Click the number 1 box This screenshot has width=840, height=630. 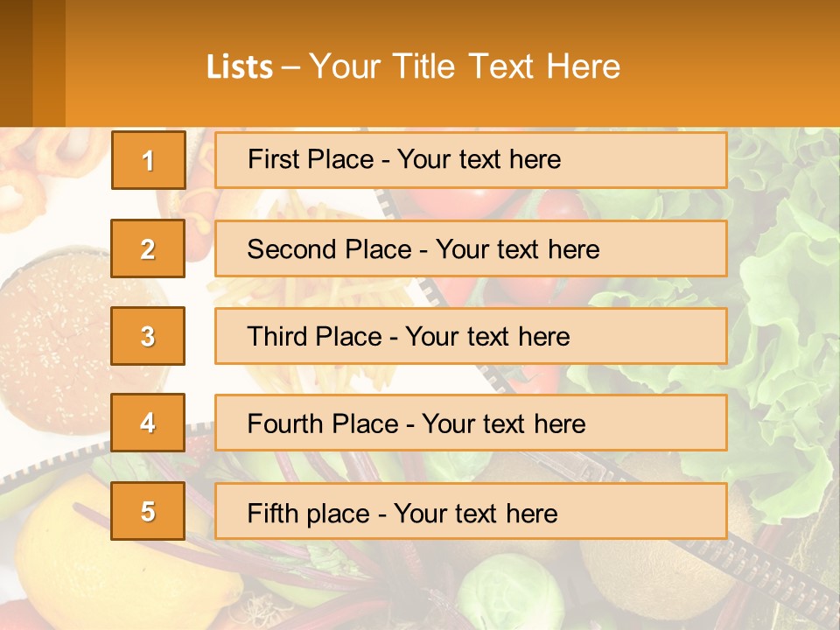click(x=148, y=160)
